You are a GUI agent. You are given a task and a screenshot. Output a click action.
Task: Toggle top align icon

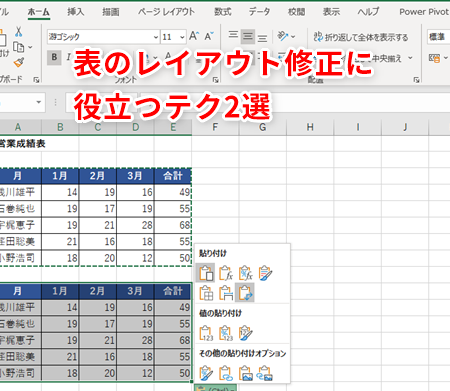(233, 36)
